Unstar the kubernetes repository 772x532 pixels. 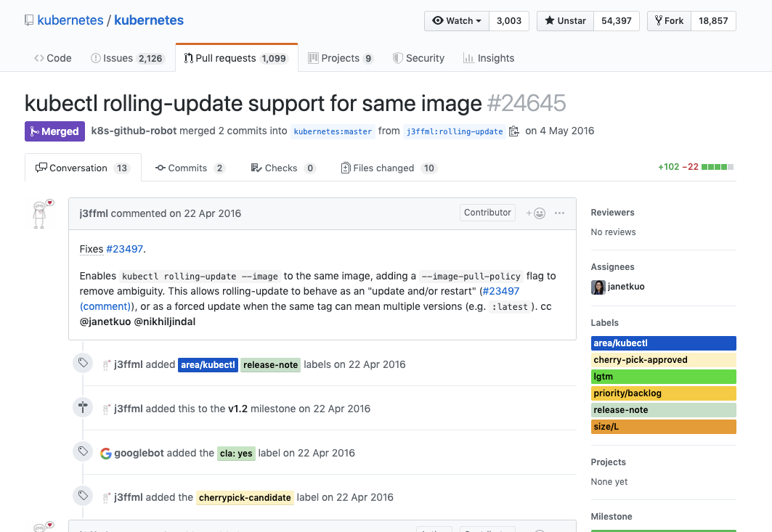565,20
